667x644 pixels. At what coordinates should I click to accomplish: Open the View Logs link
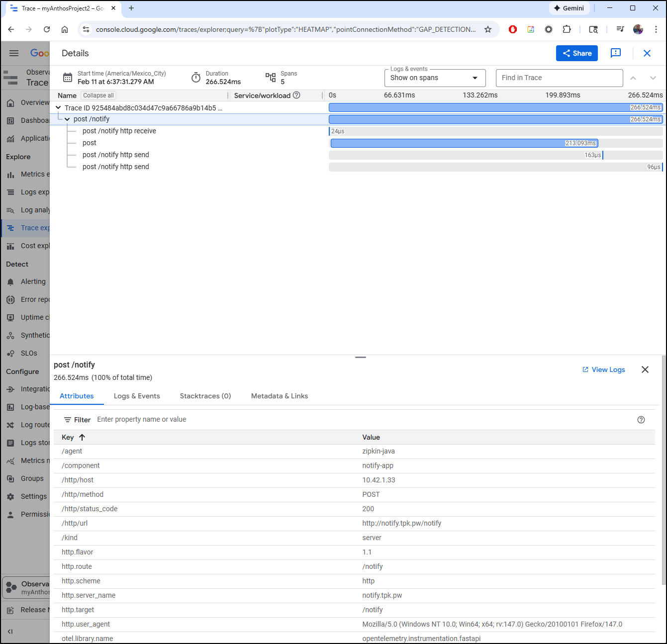pyautogui.click(x=603, y=369)
